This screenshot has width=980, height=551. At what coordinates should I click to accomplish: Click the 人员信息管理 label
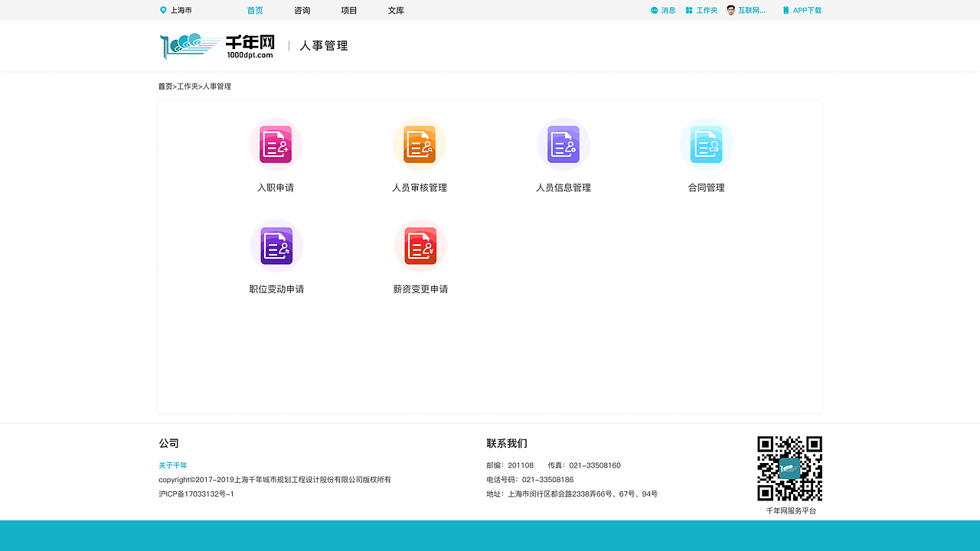point(563,187)
